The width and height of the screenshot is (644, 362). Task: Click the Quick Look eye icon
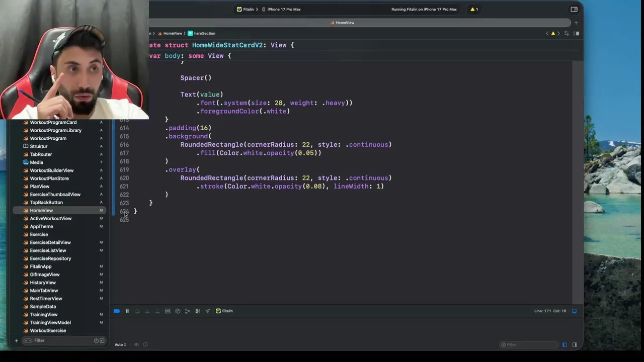pyautogui.click(x=136, y=344)
